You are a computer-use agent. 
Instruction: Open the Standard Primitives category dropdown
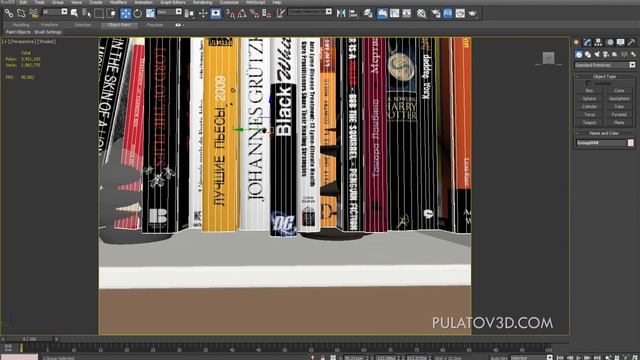604,65
